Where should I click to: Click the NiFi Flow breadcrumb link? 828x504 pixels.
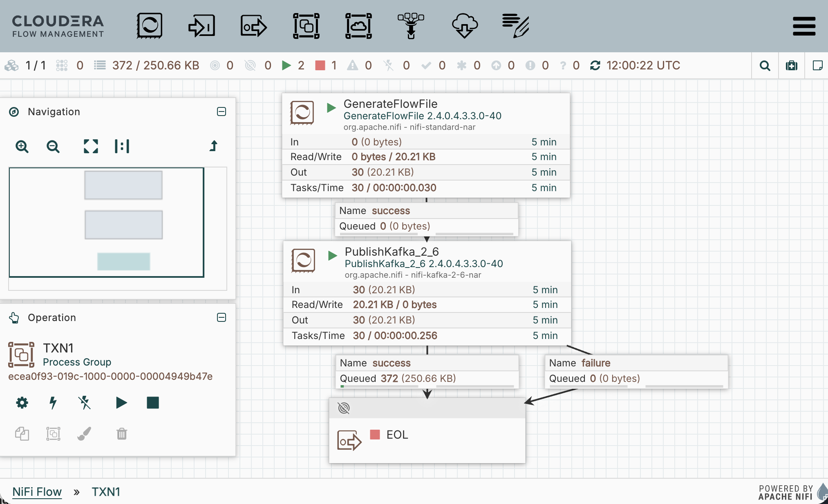(x=37, y=492)
